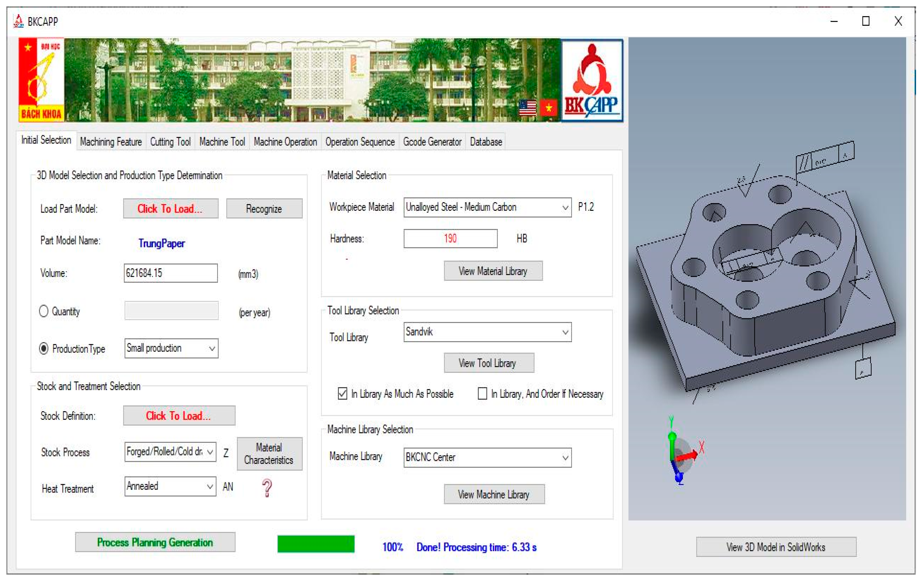The image size is (924, 582).
Task: Click the Bach Khoa university emblem
Action: point(41,80)
